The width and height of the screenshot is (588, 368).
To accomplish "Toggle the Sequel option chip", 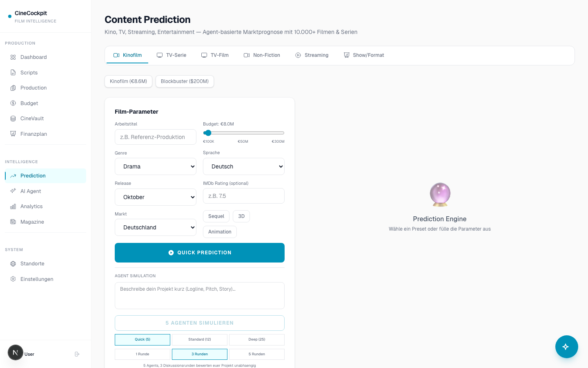I will (216, 216).
